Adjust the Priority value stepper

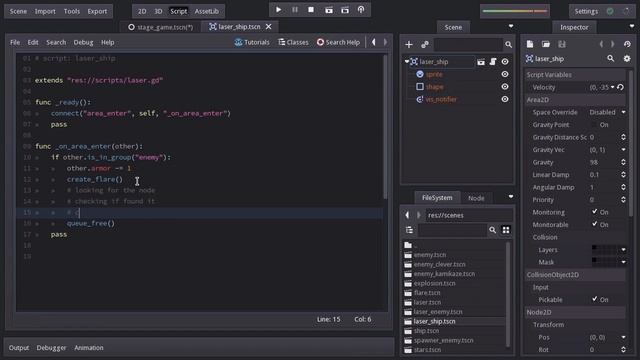[x=623, y=200]
